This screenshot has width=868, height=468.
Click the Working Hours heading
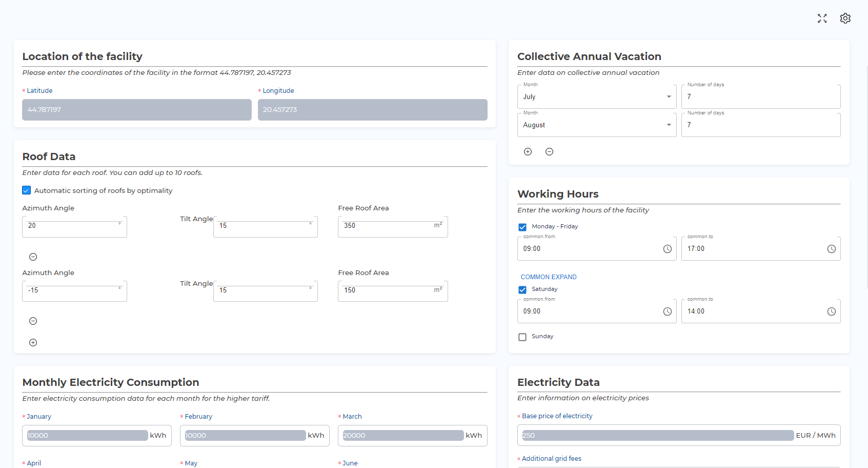[x=558, y=194]
